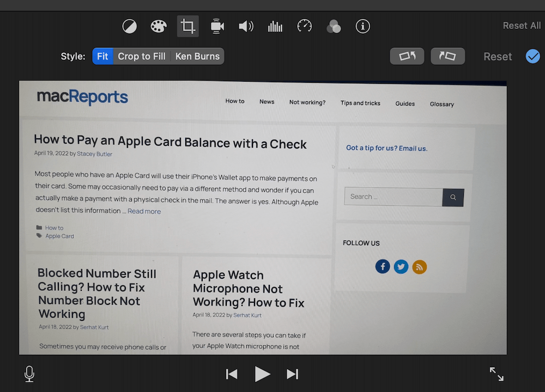Viewport: 545px width, 392px height.
Task: Open the volume adjustment speaker tool
Action: point(246,26)
